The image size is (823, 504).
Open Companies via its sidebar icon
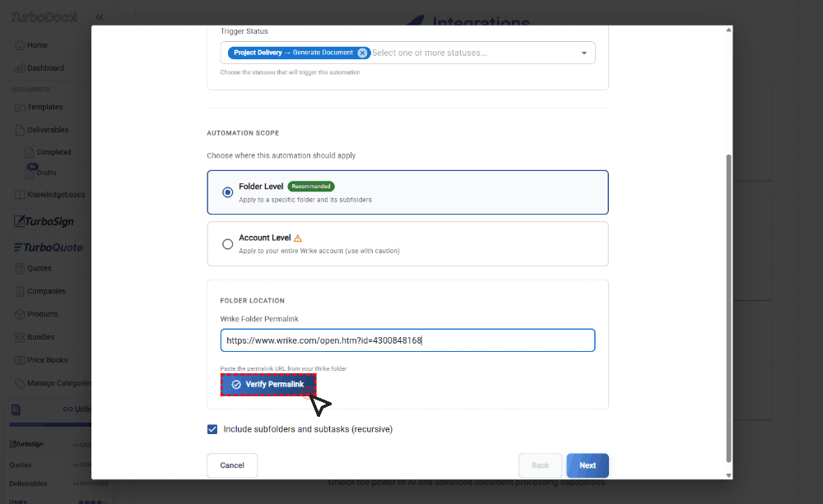(21, 291)
